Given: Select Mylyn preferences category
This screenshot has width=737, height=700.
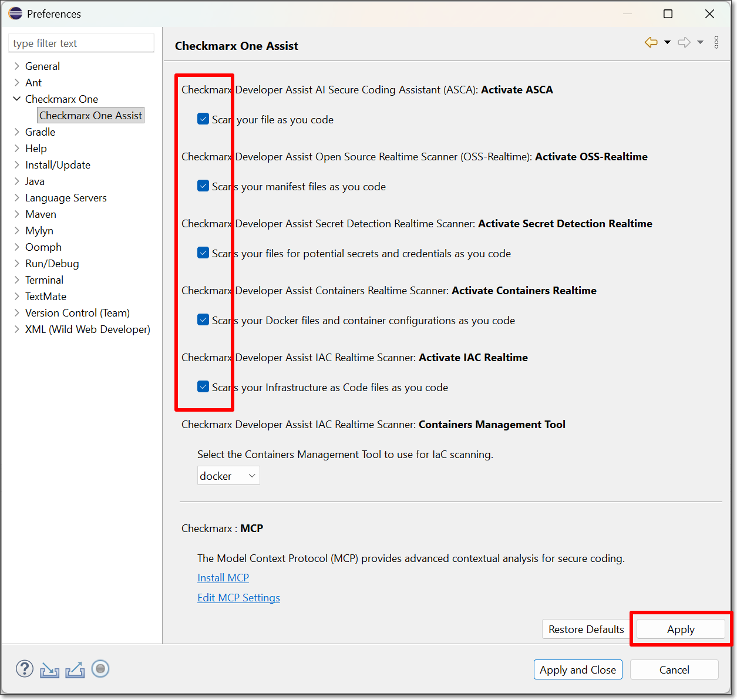Looking at the screenshot, I should [39, 230].
